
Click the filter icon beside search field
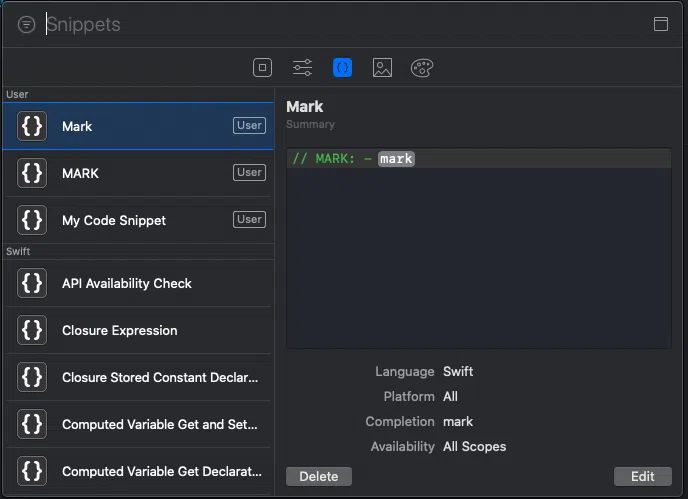(26, 25)
